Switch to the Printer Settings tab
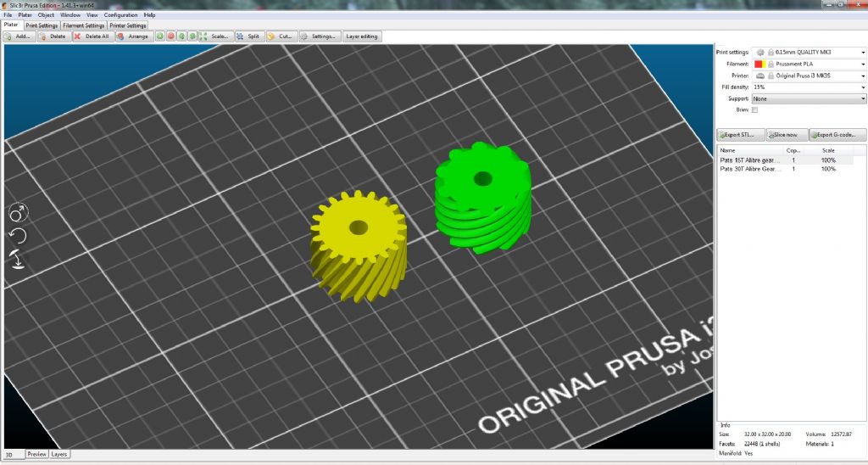This screenshot has width=868, height=465. (x=128, y=25)
